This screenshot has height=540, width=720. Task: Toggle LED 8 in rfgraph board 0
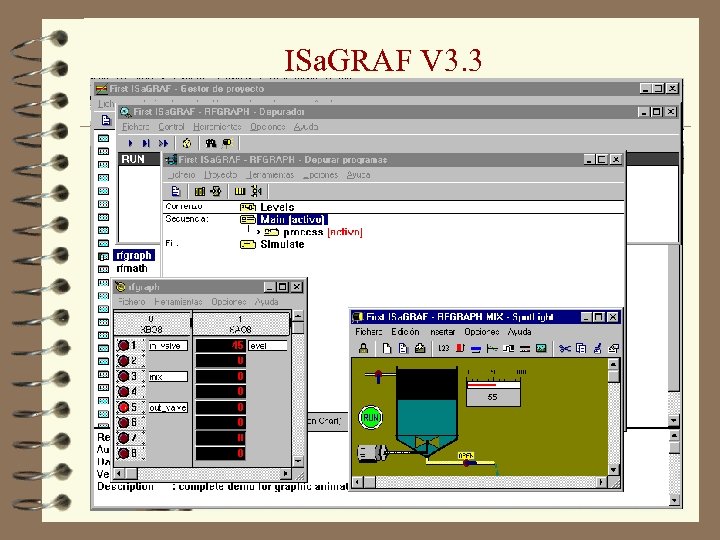123,454
